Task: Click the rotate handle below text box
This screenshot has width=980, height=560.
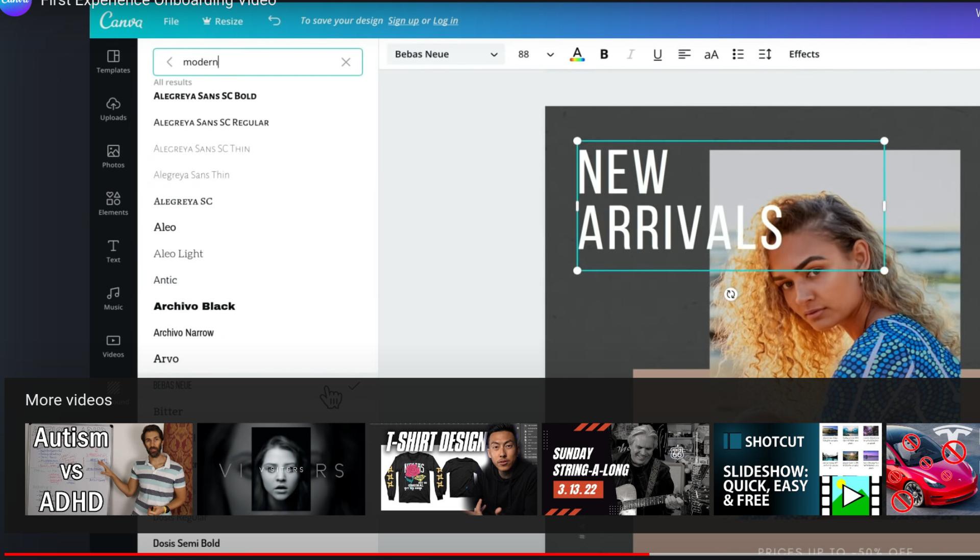Action: coord(731,295)
